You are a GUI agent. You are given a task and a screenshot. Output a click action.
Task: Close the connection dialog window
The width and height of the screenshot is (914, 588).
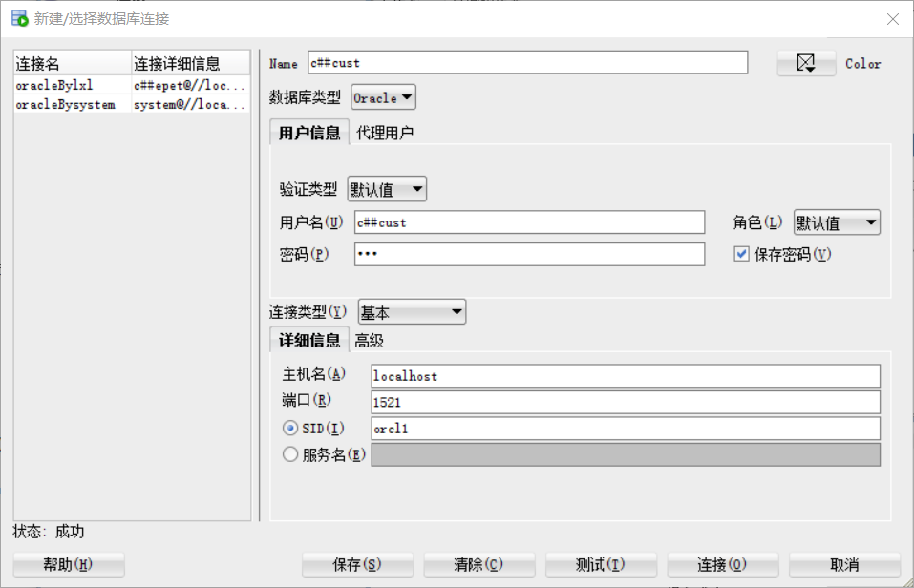(x=892, y=19)
